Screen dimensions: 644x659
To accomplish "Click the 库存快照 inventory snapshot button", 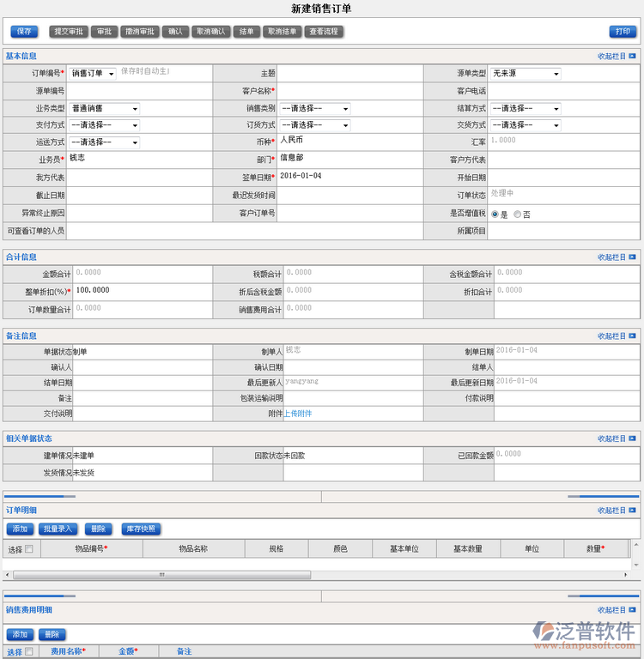I will click(x=142, y=529).
